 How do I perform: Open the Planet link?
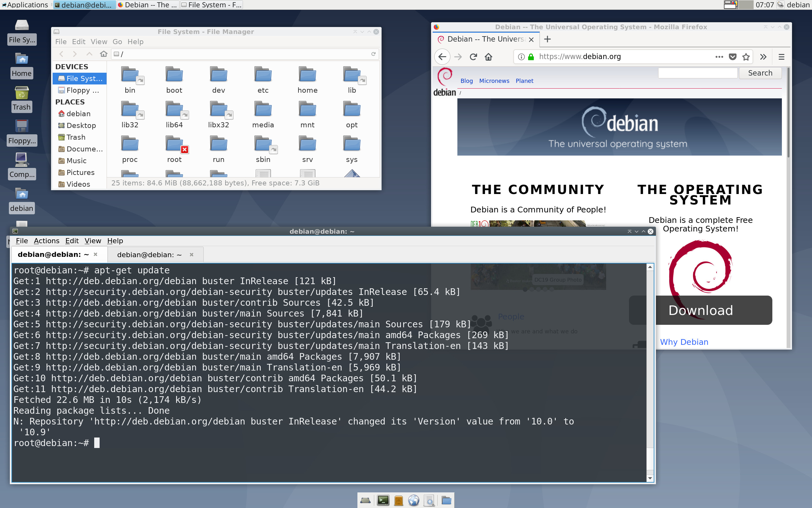pos(524,81)
